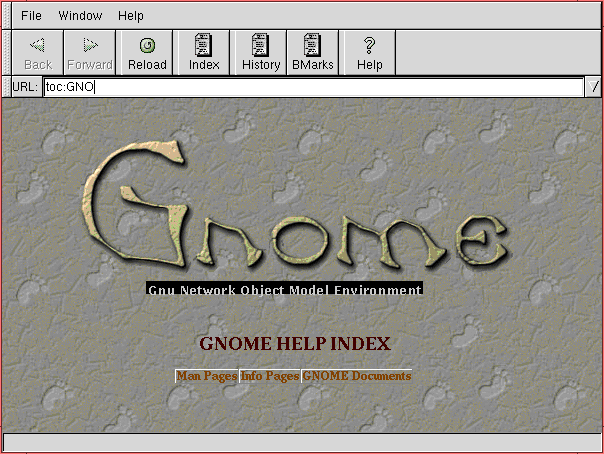Click the GNOME HELP INDEX heading
604x454 pixels.
[294, 344]
